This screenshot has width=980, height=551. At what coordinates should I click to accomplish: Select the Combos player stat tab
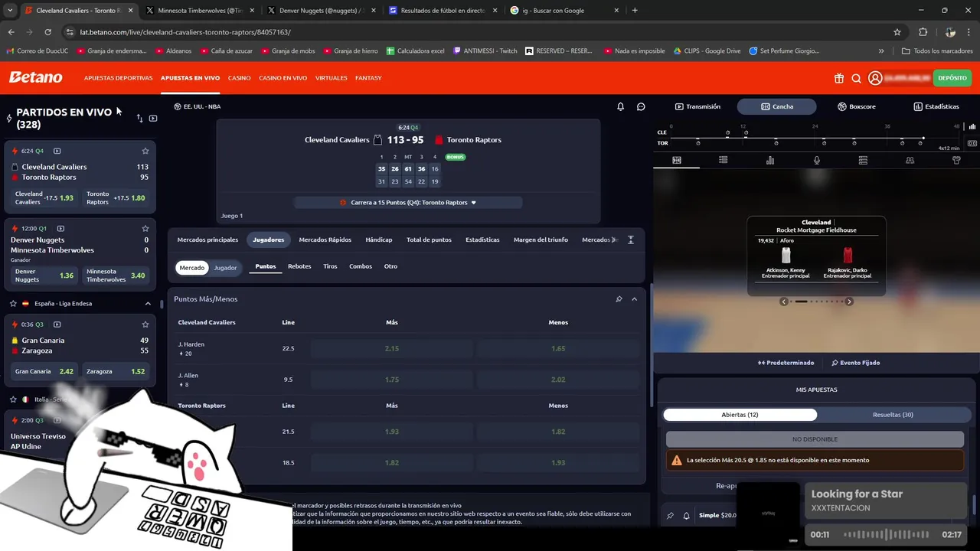361,266
